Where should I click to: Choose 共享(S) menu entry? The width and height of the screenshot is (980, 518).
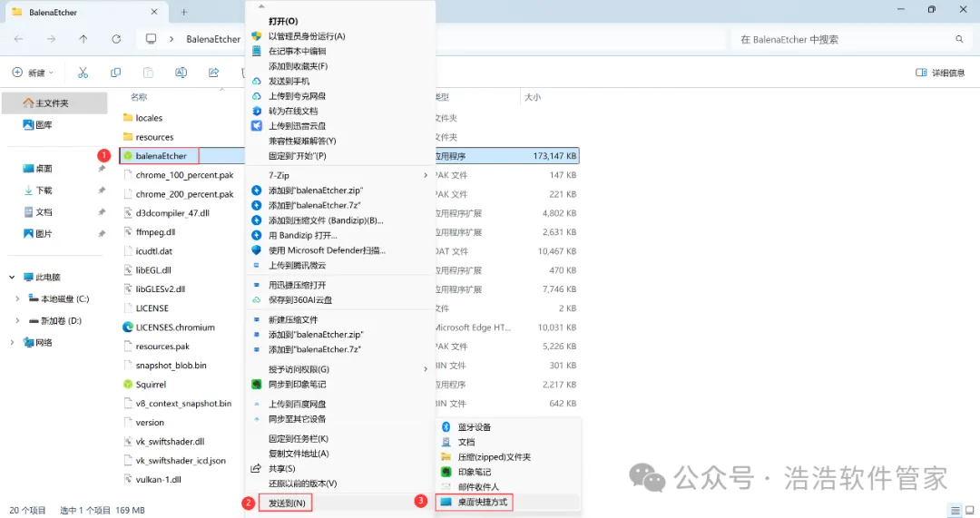coord(281,469)
